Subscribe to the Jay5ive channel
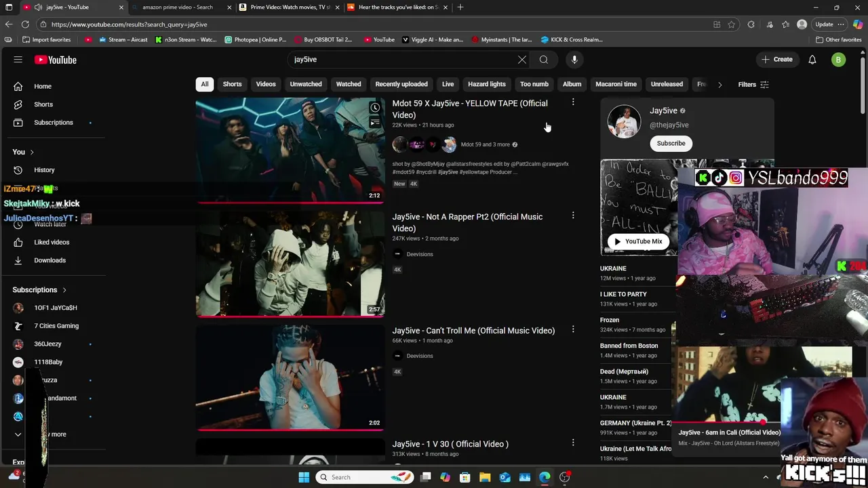Screen dimensions: 868x488 click(x=671, y=143)
